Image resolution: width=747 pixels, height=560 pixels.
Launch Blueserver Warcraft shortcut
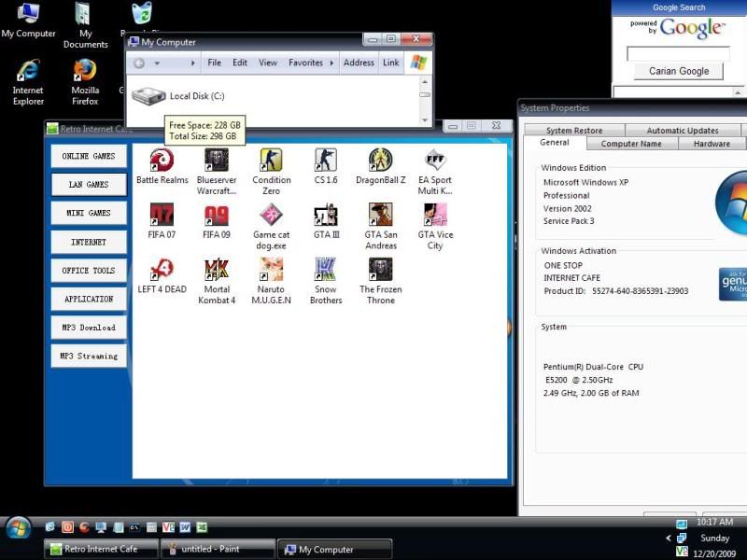tap(217, 172)
